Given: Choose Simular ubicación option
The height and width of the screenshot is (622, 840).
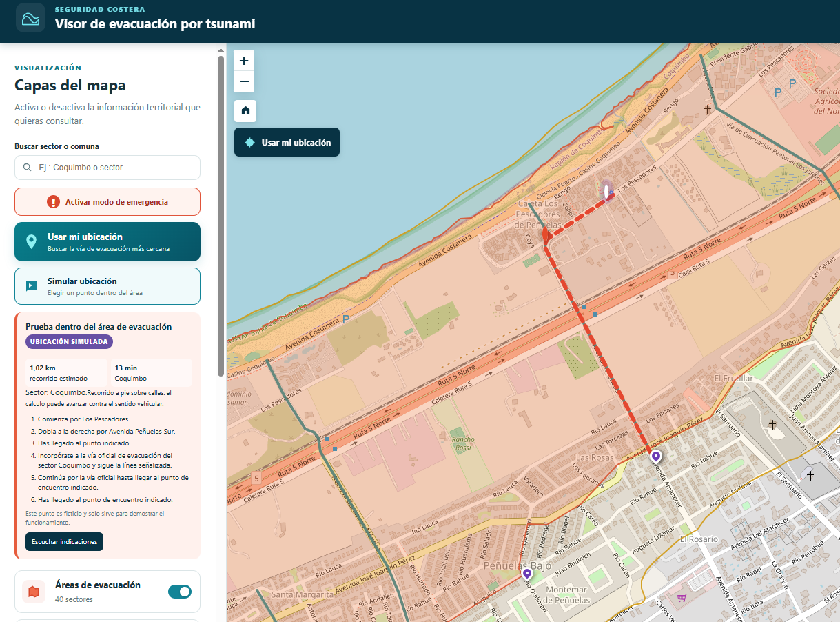Looking at the screenshot, I should (x=107, y=286).
